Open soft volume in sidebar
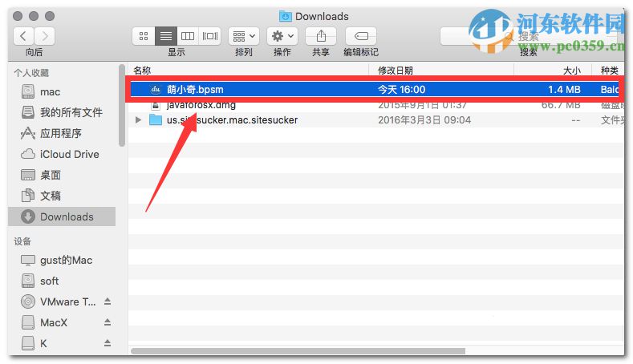Viewport: 633px width, 364px height. [40, 281]
